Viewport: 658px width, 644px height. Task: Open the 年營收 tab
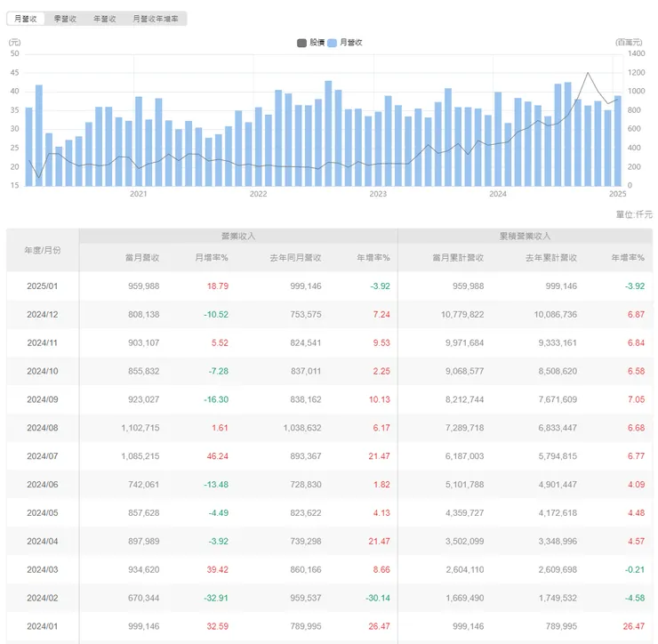coord(105,19)
